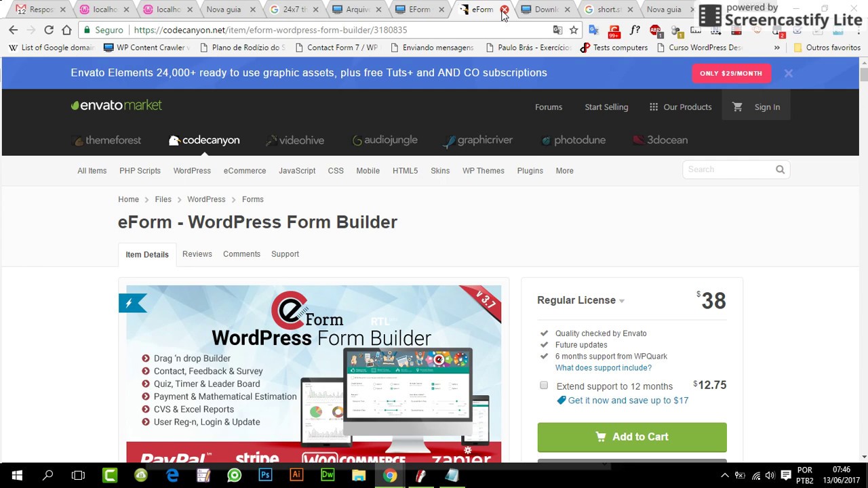Click What does support include? link
Screen dimensions: 868x488
603,368
